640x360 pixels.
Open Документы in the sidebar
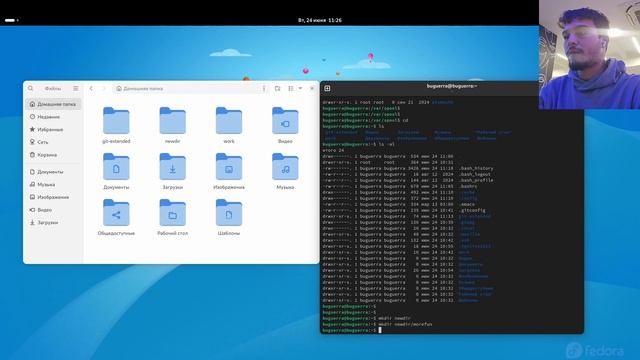tap(53, 172)
